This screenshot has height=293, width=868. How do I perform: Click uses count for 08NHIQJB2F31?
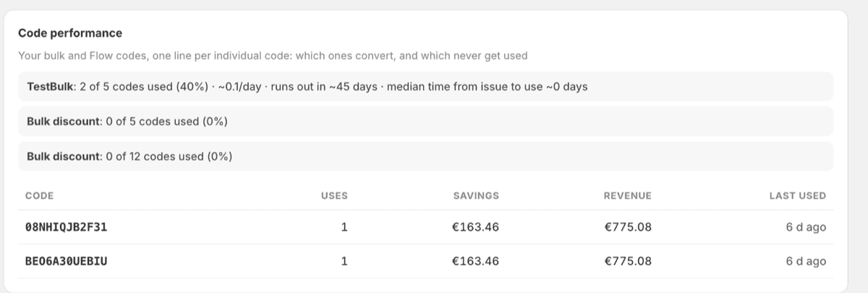click(344, 227)
